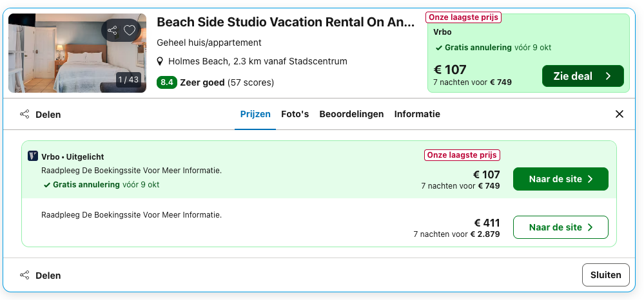Open the bedroom photo thumbnail
The width and height of the screenshot is (644, 300).
pos(77,53)
